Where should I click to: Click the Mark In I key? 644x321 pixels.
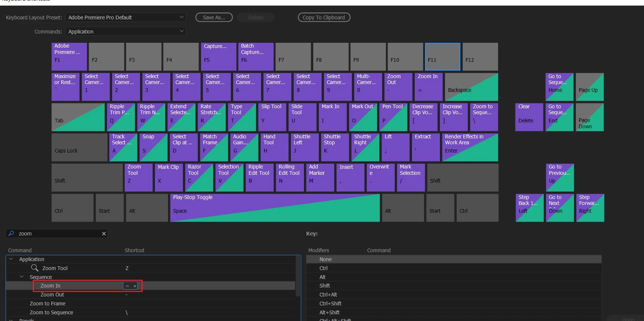[x=333, y=117]
